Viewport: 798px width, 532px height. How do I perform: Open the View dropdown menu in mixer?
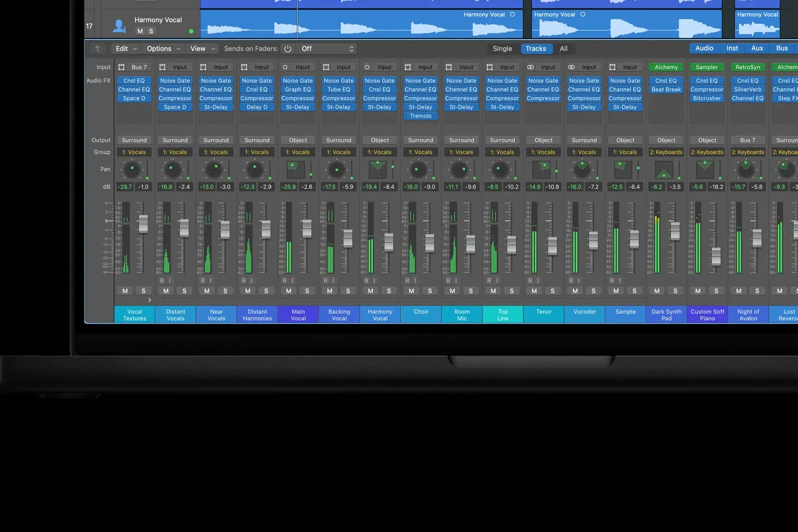(203, 49)
